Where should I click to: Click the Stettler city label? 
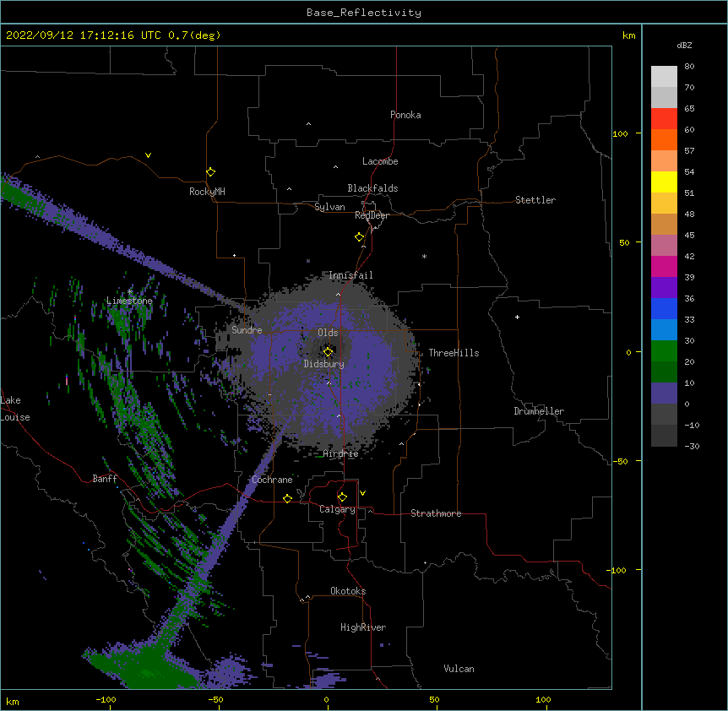[x=535, y=200]
